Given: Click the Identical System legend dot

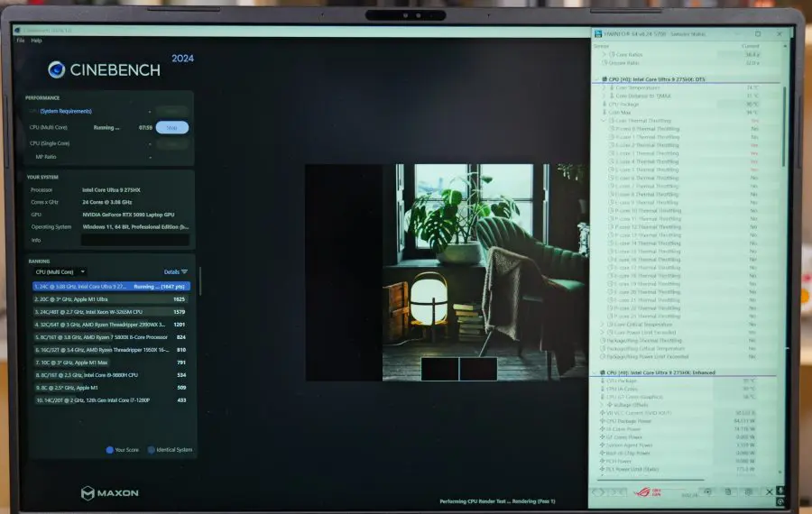Looking at the screenshot, I should [x=152, y=450].
